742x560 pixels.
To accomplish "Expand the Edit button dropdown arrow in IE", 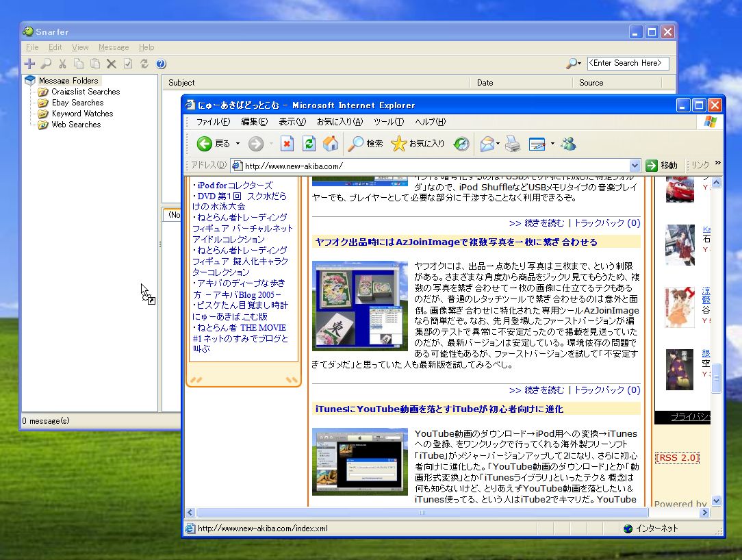I will tap(552, 144).
